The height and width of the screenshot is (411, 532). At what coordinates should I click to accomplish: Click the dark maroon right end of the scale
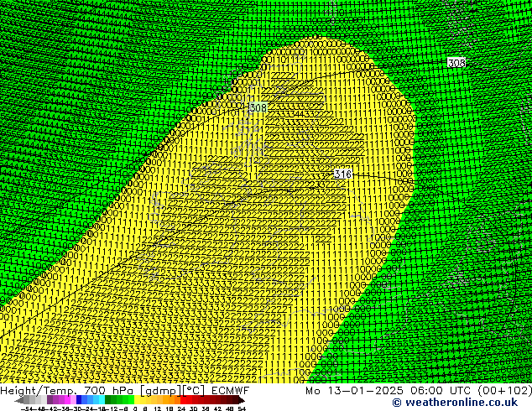(241, 400)
